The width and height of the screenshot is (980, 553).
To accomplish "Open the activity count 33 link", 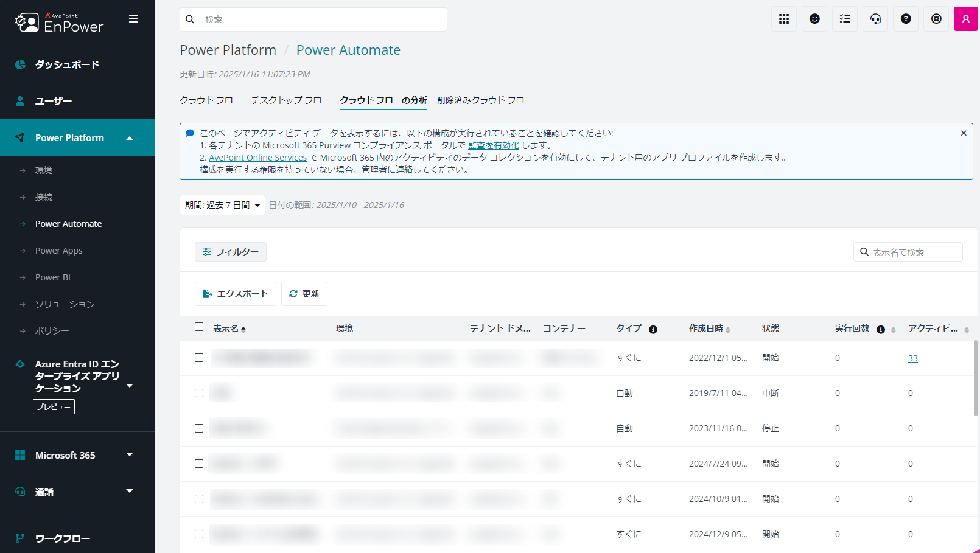I will click(913, 358).
